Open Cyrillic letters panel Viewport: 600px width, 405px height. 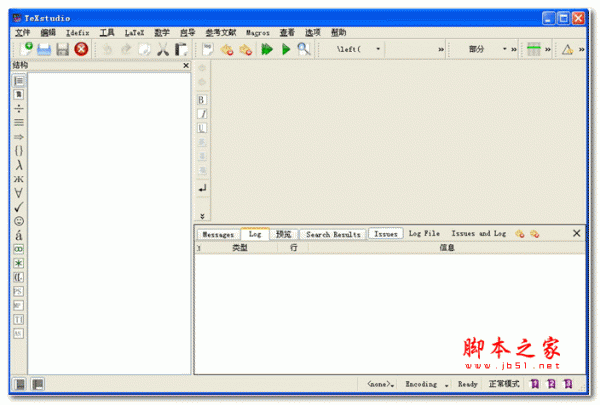(x=19, y=179)
